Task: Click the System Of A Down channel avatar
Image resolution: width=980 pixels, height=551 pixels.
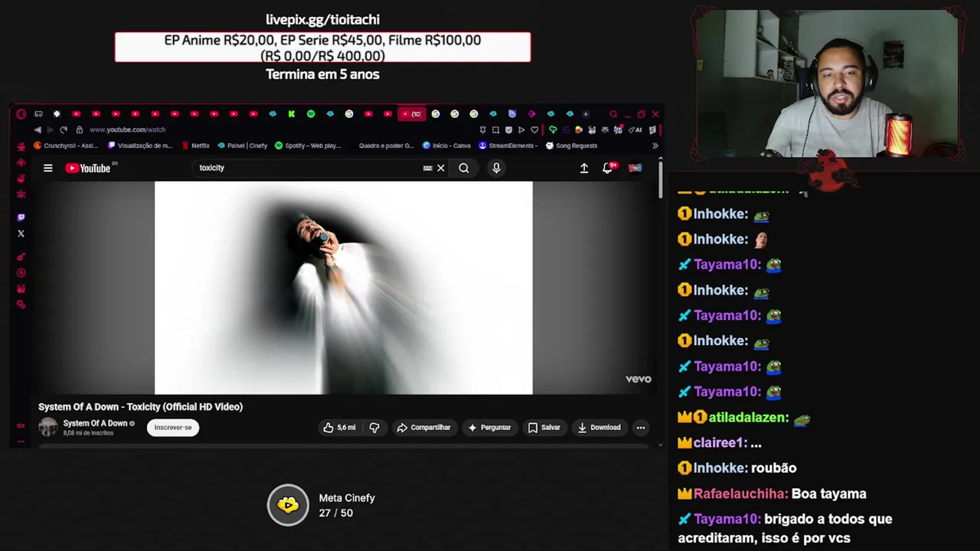Action: (48, 427)
